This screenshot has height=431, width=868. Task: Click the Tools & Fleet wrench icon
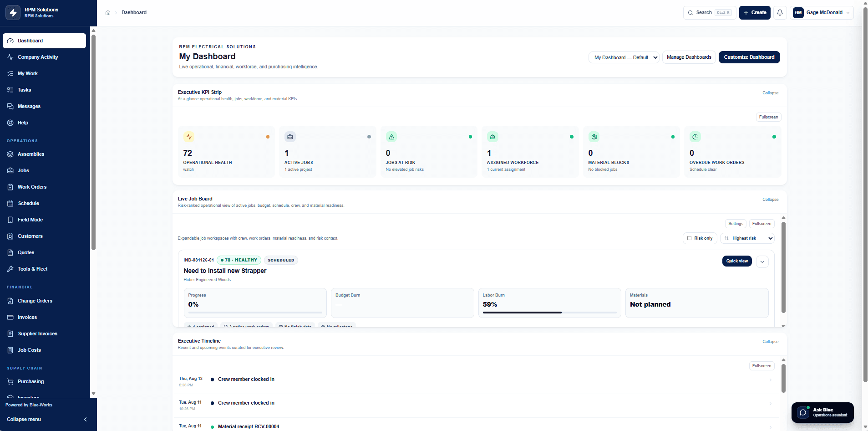(10, 269)
